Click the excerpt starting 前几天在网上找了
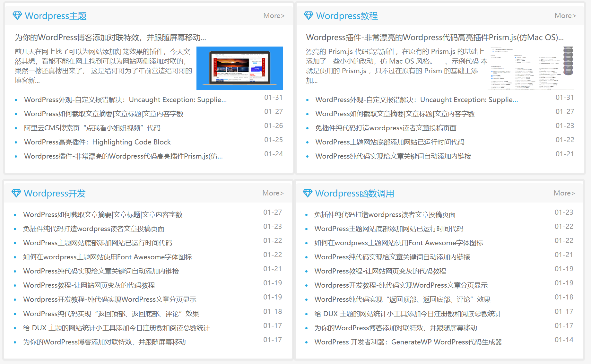The image size is (591, 364). [103, 66]
